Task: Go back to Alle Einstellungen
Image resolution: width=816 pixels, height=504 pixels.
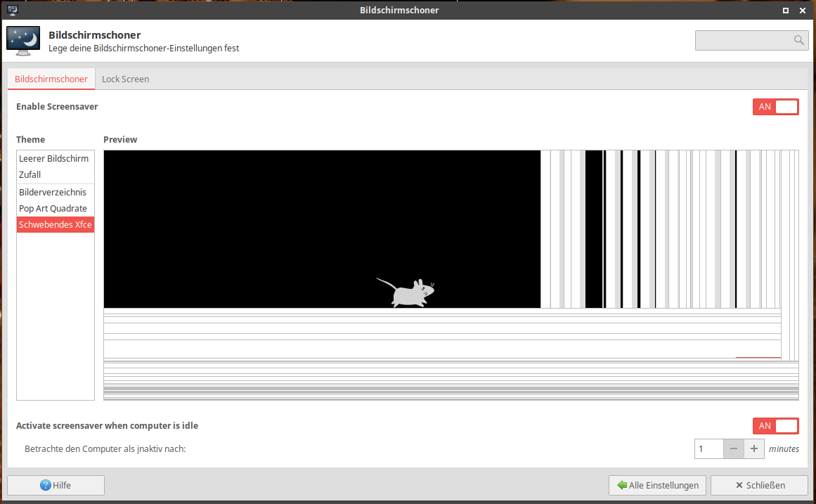Action: [x=657, y=485]
